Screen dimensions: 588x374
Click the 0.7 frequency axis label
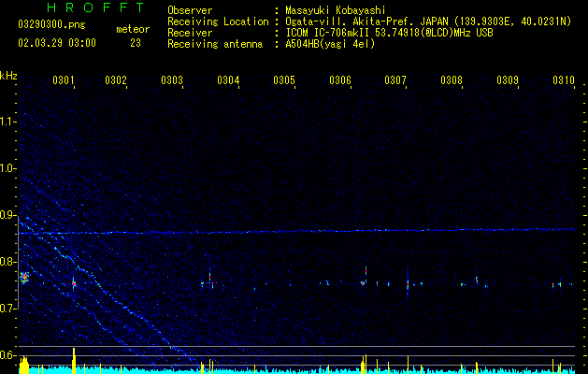coord(8,309)
